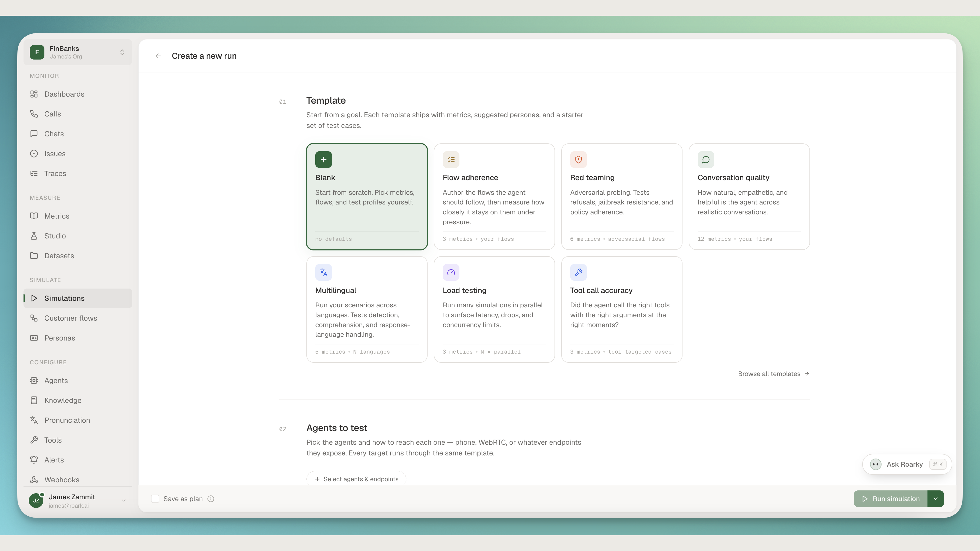Open Dashboards in the sidebar
980x551 pixels.
(78, 94)
